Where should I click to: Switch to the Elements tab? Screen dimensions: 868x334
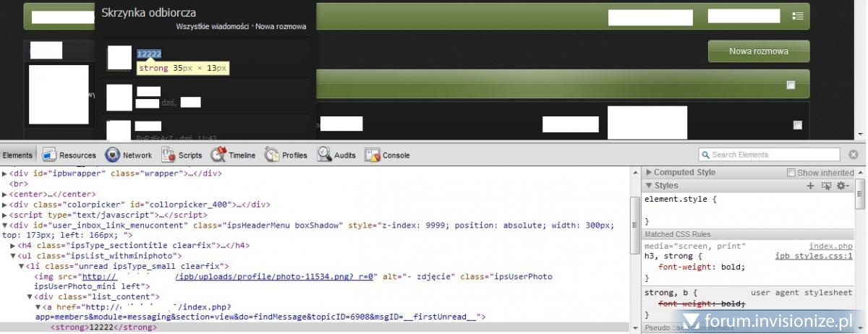click(17, 155)
